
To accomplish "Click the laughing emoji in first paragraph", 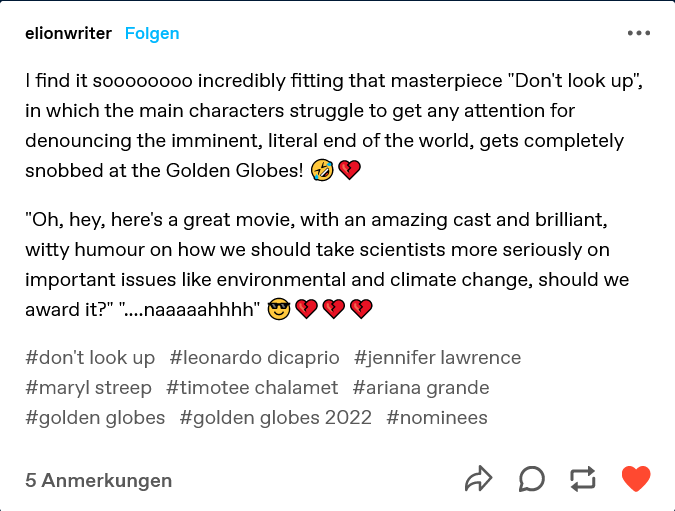I will 322,171.
